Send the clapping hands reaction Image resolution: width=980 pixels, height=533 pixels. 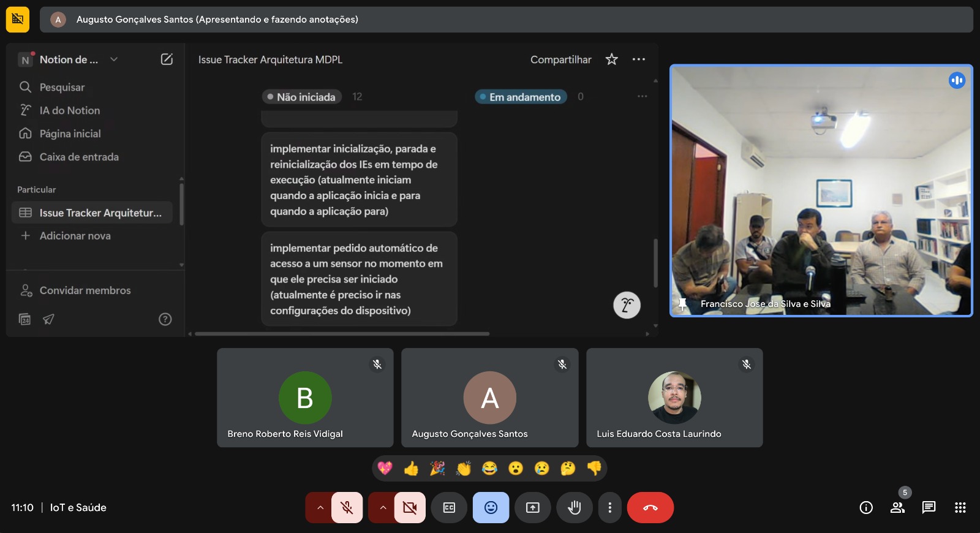pyautogui.click(x=464, y=469)
